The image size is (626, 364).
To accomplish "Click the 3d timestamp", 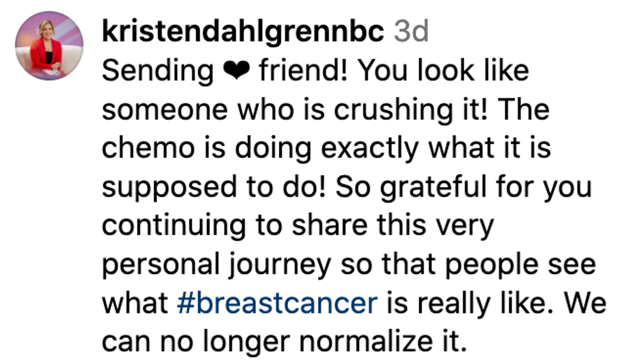I will click(411, 31).
